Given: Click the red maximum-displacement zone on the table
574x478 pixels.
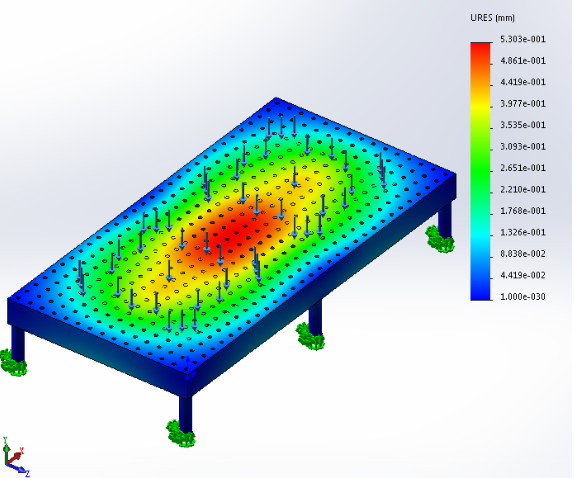Looking at the screenshot, I should pos(232,234).
